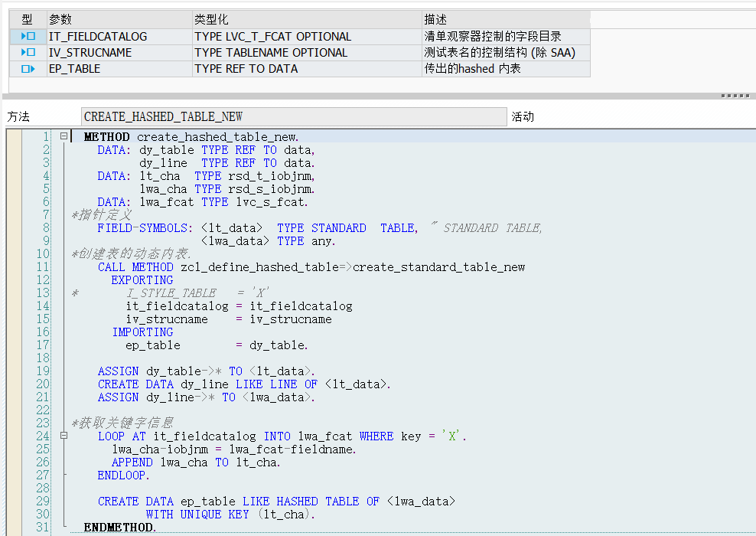Click the importing icon for IV_STRUCNAME
The image size is (756, 536).
point(28,52)
